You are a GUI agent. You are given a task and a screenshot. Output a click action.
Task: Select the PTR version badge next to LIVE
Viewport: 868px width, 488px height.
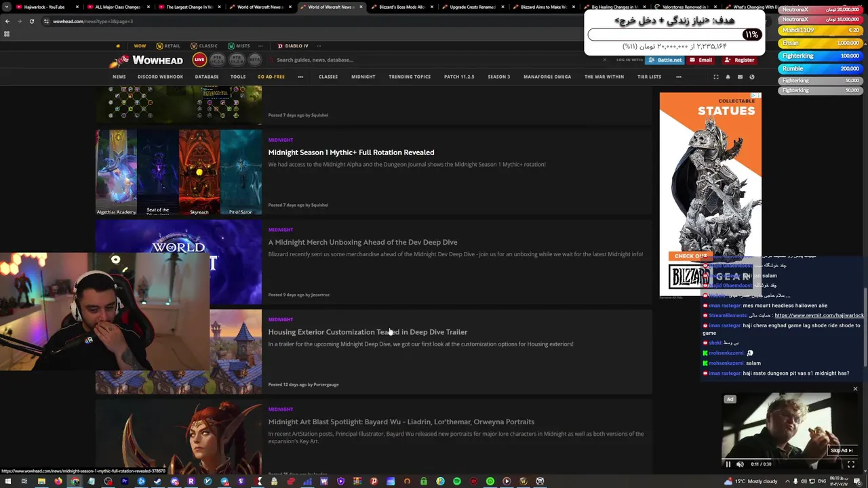(x=218, y=60)
